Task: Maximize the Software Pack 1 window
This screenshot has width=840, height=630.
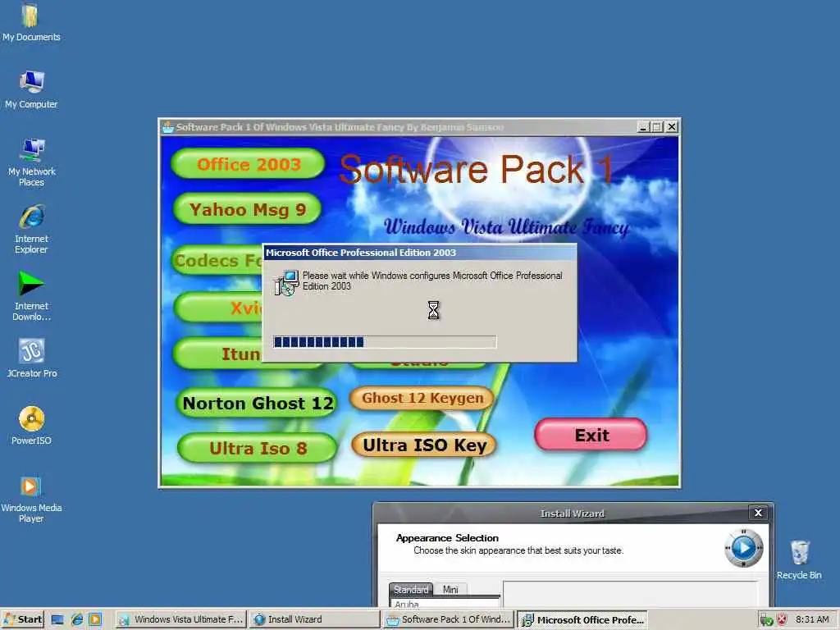Action: click(x=657, y=127)
